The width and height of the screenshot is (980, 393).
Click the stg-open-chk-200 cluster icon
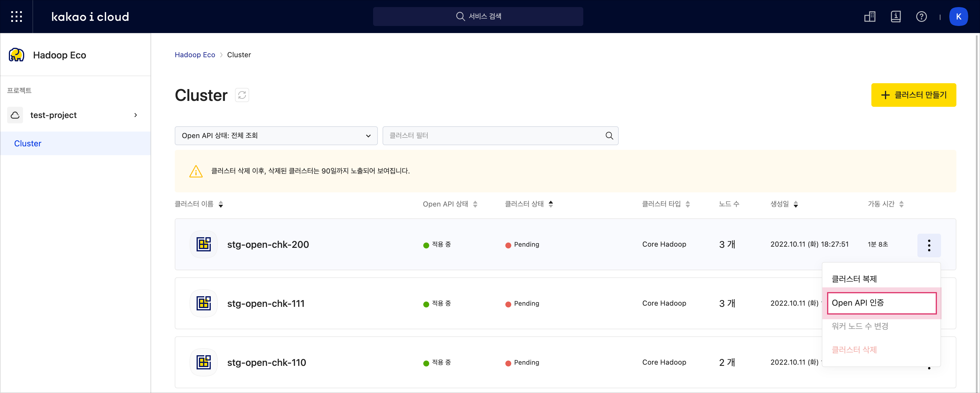pos(204,244)
